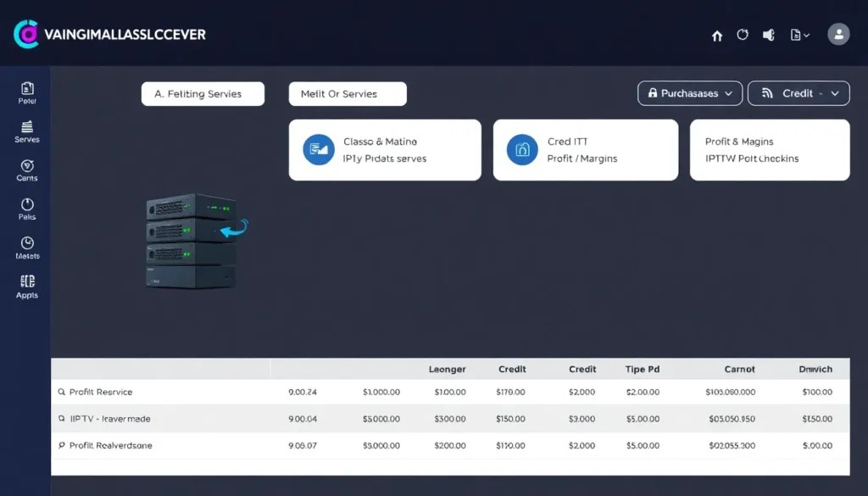The height and width of the screenshot is (496, 868).
Task: Expand the Purchasases dropdown
Action: [690, 93]
